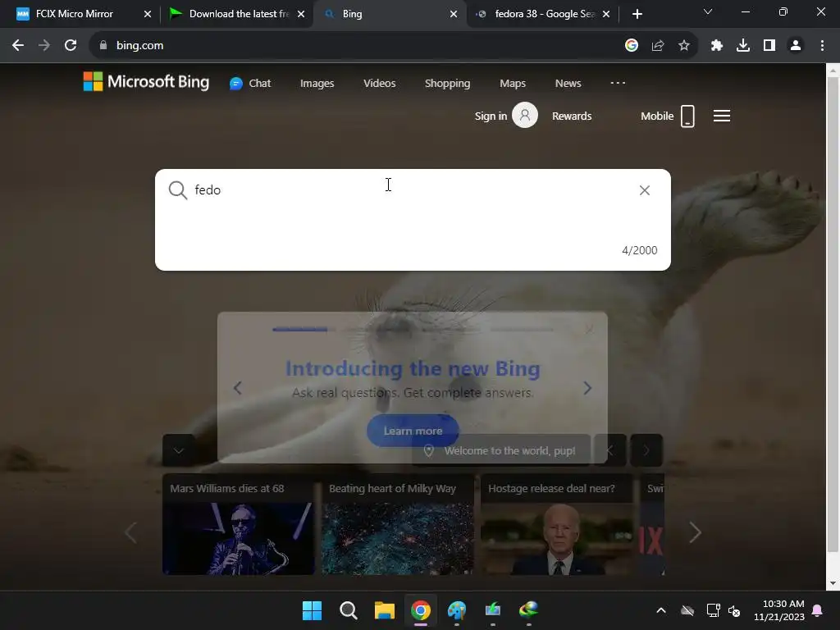Open Chrome extensions puzzle icon
This screenshot has width=840, height=630.
tap(717, 46)
